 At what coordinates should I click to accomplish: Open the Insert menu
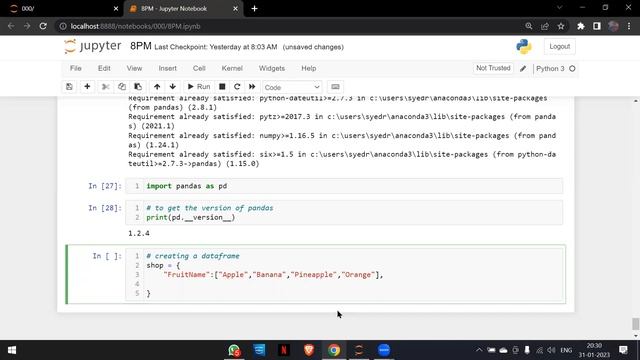[x=167, y=68]
